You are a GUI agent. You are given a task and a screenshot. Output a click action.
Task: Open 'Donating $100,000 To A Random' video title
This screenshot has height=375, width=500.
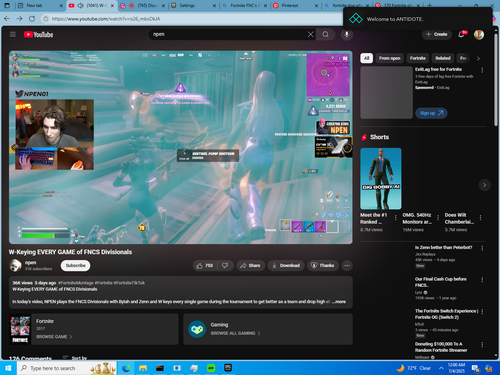(x=441, y=347)
